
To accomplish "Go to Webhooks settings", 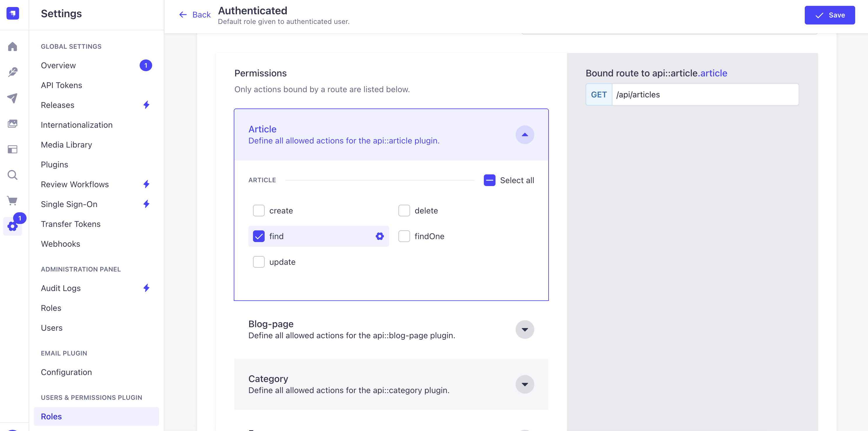I will click(x=60, y=244).
